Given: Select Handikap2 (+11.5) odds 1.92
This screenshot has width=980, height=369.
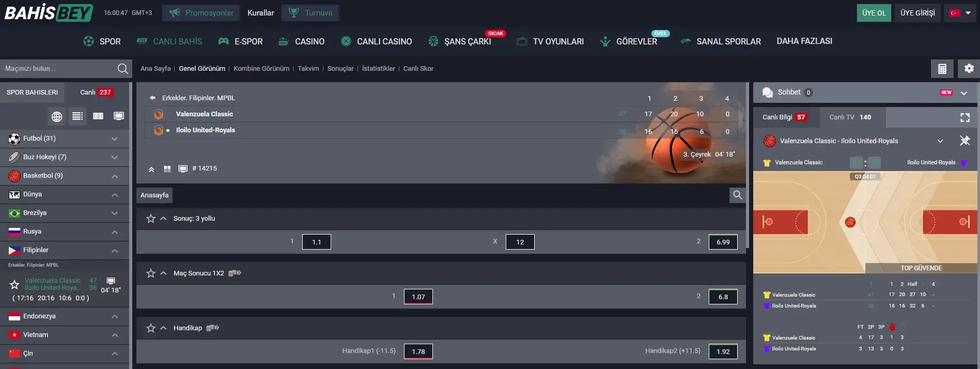Looking at the screenshot, I should click(x=723, y=351).
